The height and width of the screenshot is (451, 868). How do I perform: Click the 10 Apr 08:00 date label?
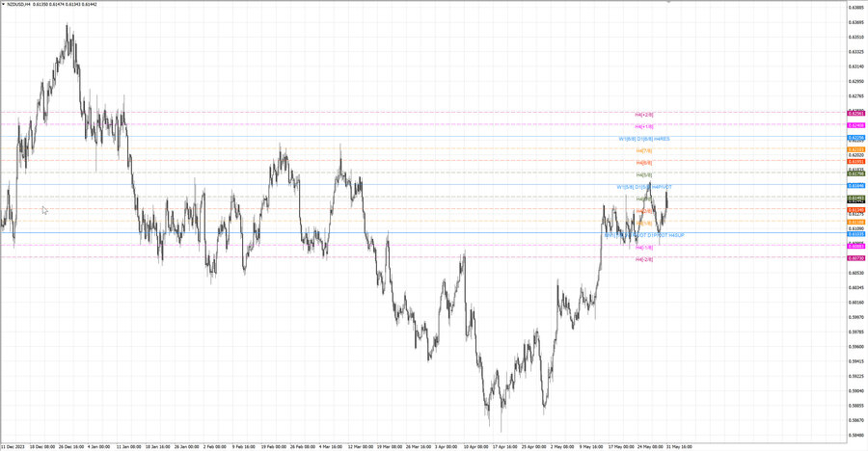click(475, 446)
